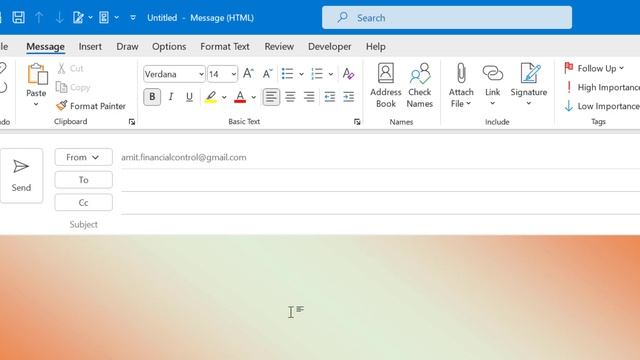Open the Draw ribbon tab
This screenshot has width=640, height=360.
tap(127, 47)
